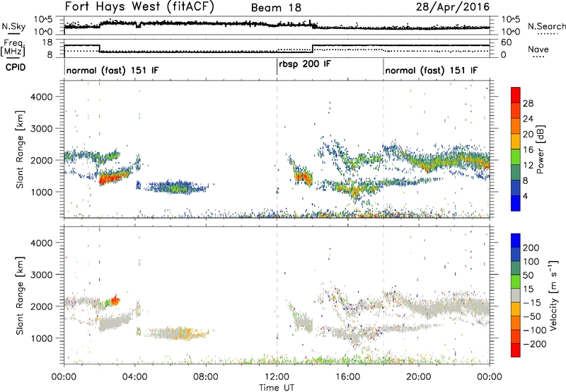Click the 'Slant Range [km]' label of the velocity panel
The image size is (566, 392).
point(20,296)
